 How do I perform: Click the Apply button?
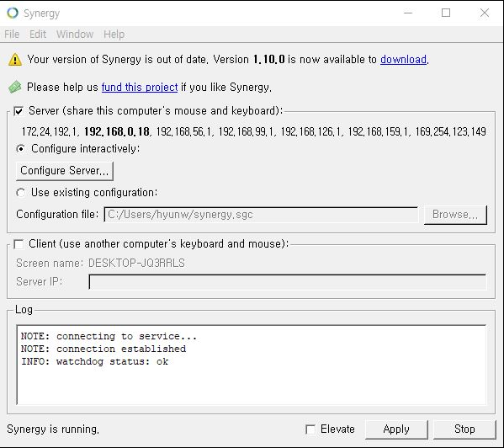(x=396, y=429)
